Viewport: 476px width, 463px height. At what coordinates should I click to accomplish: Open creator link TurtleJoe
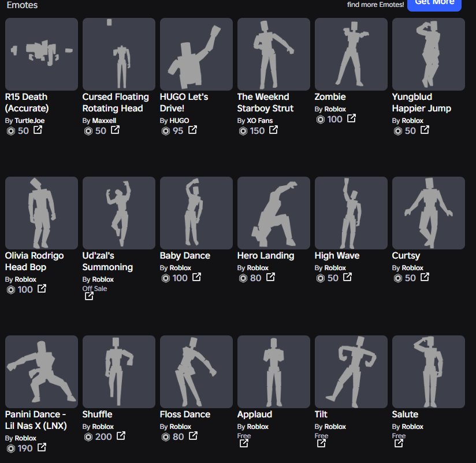click(x=30, y=121)
